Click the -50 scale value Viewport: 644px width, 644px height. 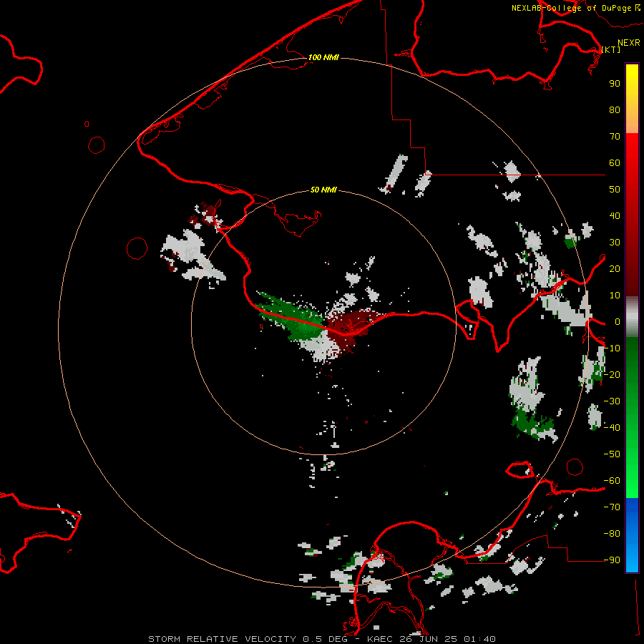tap(612, 454)
